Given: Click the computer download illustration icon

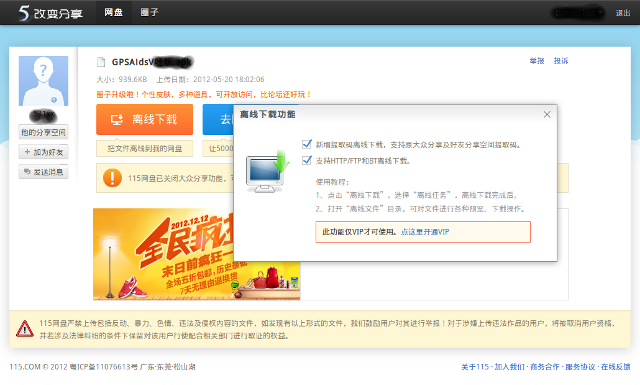Looking at the screenshot, I should 267,172.
